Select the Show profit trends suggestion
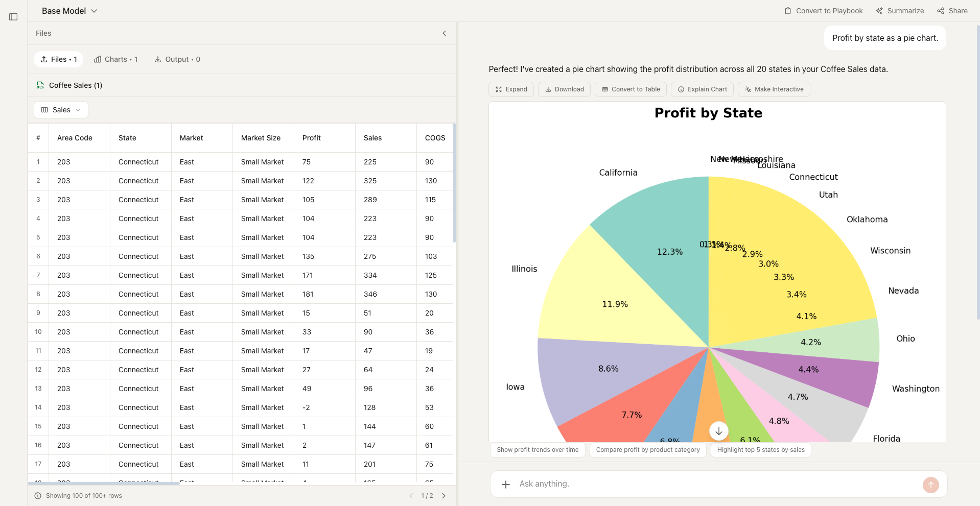 coord(537,450)
